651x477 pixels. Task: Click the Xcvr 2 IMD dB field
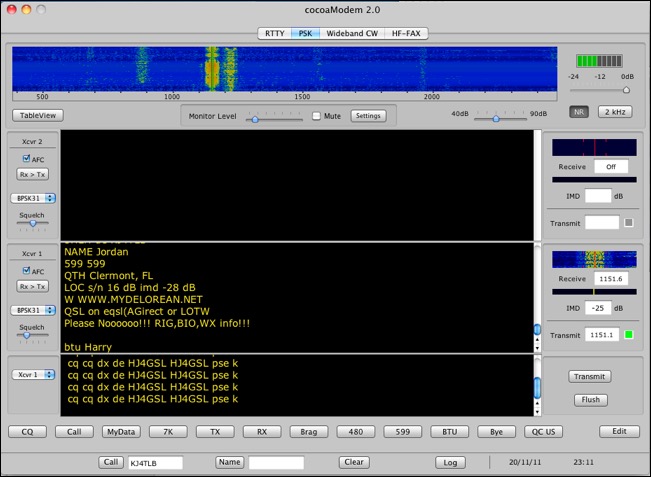click(x=598, y=196)
